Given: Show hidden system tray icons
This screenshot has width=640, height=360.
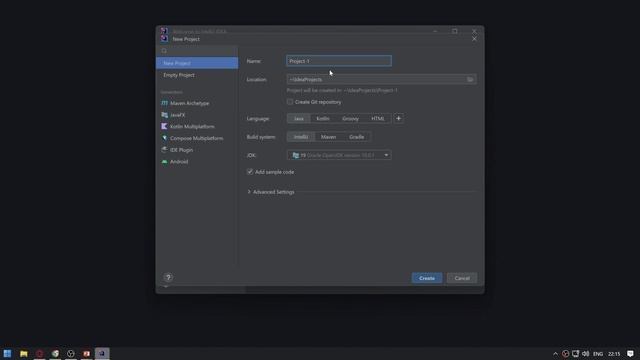Looking at the screenshot, I should (556, 354).
